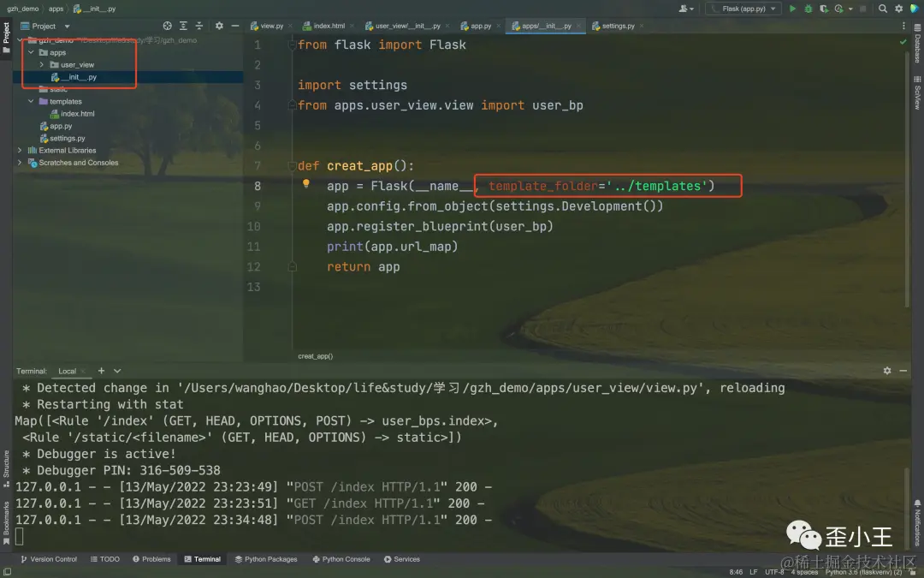Open Project view mode dropdown arrow
This screenshot has width=924, height=578.
point(68,27)
